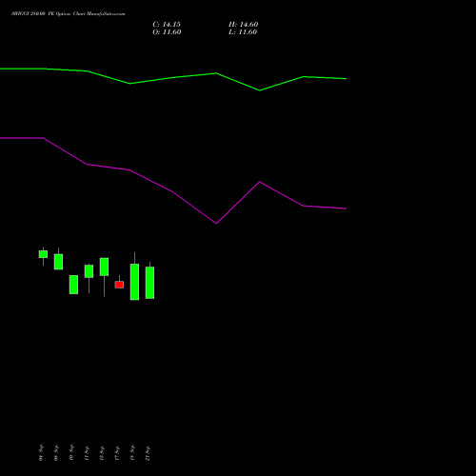
Task: Select the 04 Sep small green candlestick
Action: pyautogui.click(x=43, y=254)
